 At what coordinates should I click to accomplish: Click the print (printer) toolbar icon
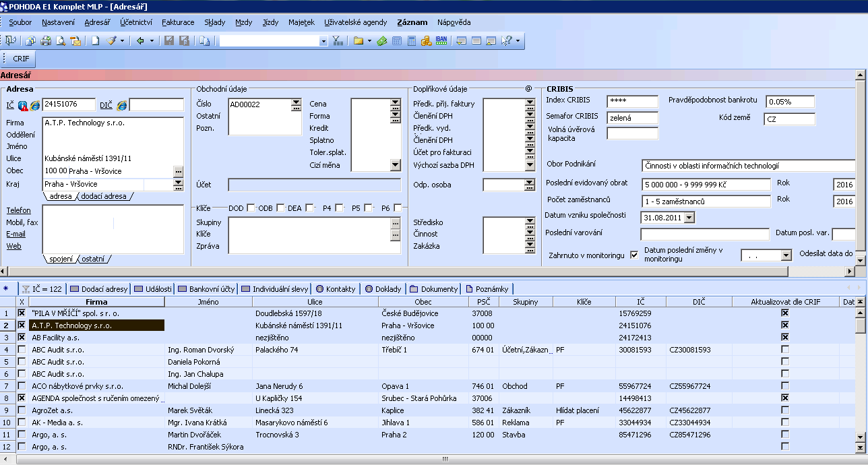coord(46,41)
